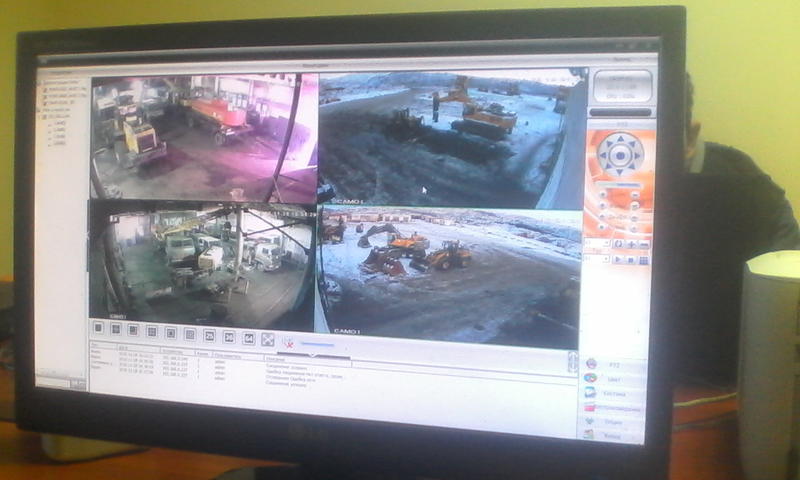This screenshot has width=800, height=480.
Task: Move camera diagonally up-right on PTZ pad
Action: point(632,144)
